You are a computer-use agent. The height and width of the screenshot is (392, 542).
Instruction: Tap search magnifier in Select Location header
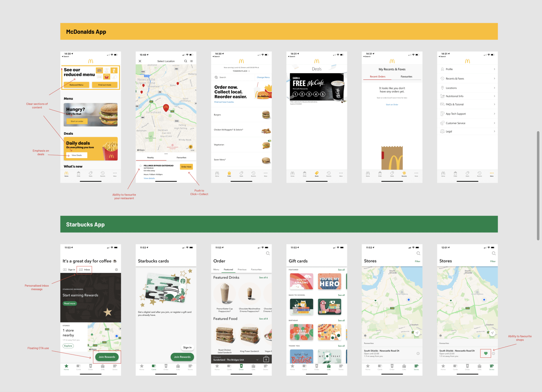(x=185, y=61)
